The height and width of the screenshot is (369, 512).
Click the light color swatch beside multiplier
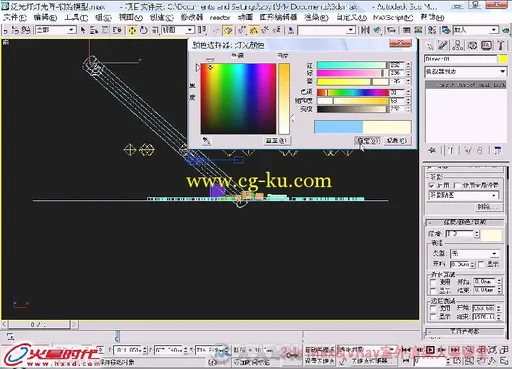[492, 234]
